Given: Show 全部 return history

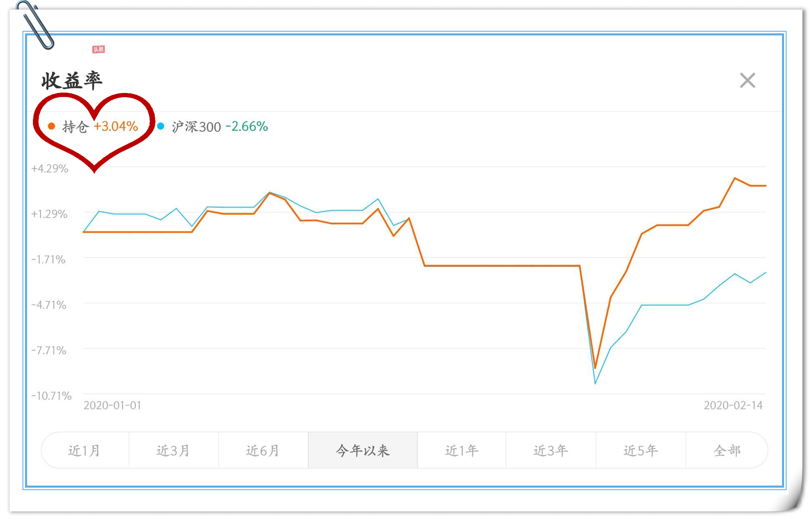Looking at the screenshot, I should click(727, 451).
